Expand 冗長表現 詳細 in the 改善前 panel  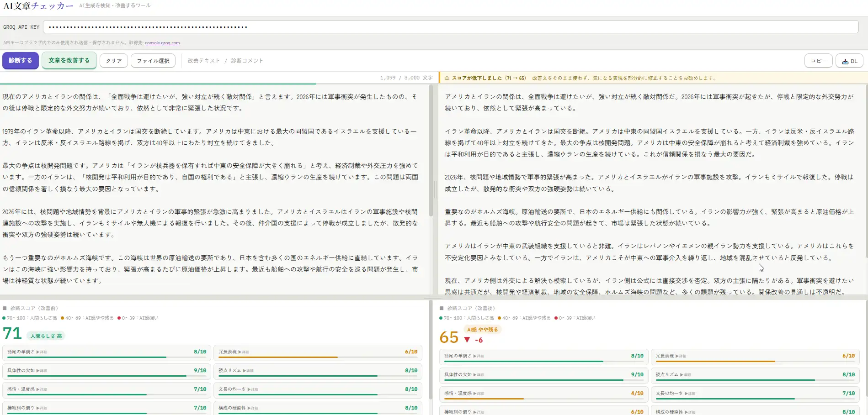[x=244, y=352]
